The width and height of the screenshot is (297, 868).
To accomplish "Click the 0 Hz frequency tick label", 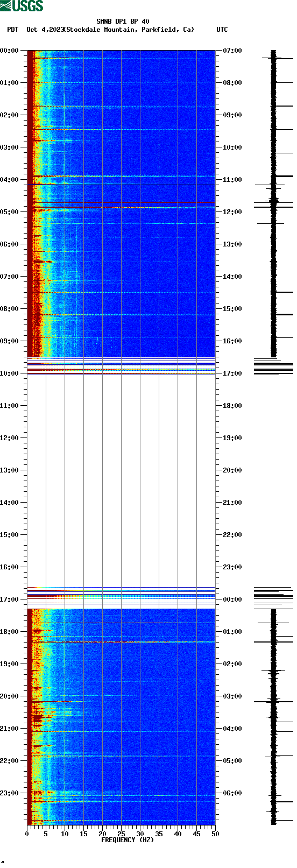I will point(27,834).
